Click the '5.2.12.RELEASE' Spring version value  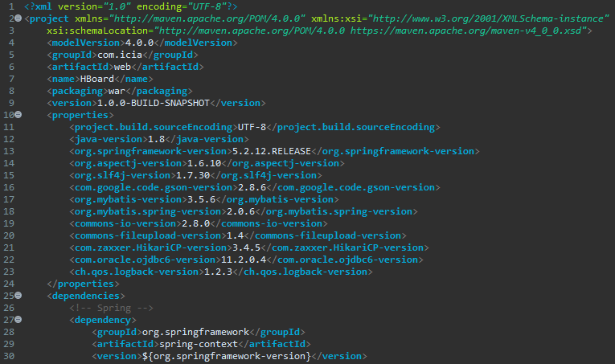point(272,151)
